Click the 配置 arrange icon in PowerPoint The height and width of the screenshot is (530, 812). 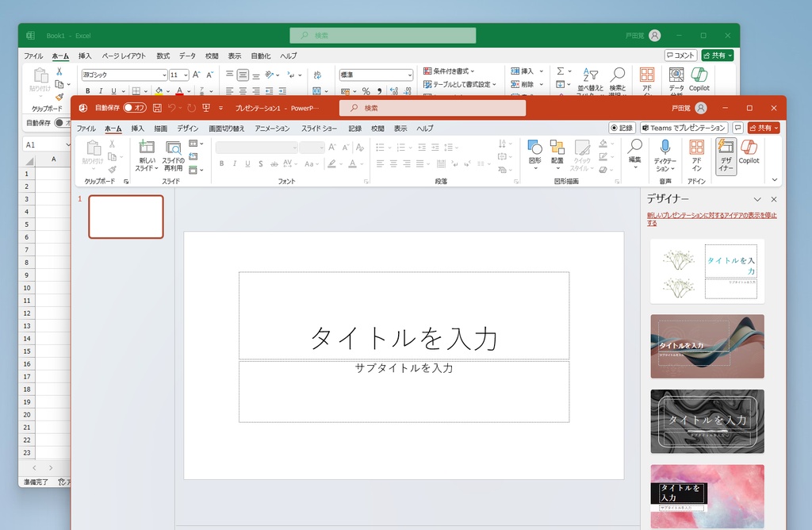[557, 147]
